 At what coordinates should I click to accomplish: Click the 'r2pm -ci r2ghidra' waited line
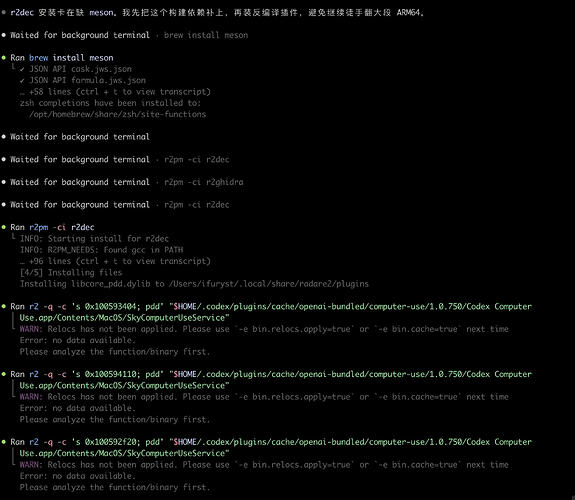coord(127,182)
